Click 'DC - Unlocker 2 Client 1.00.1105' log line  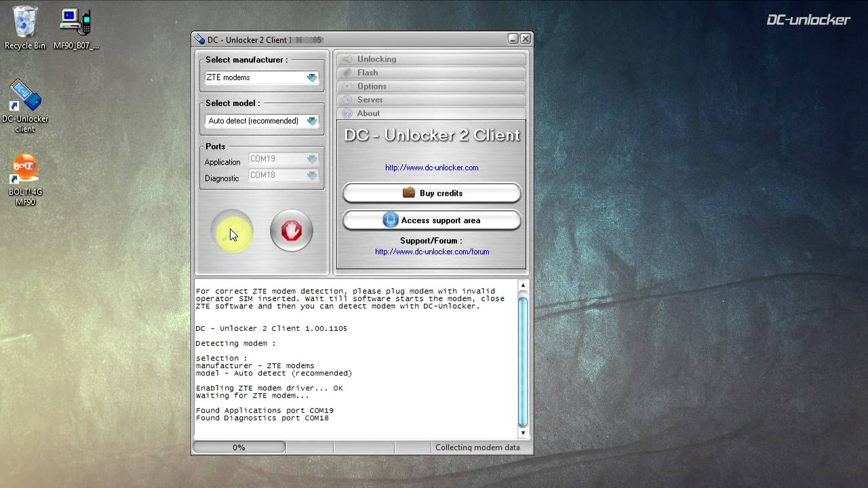271,329
